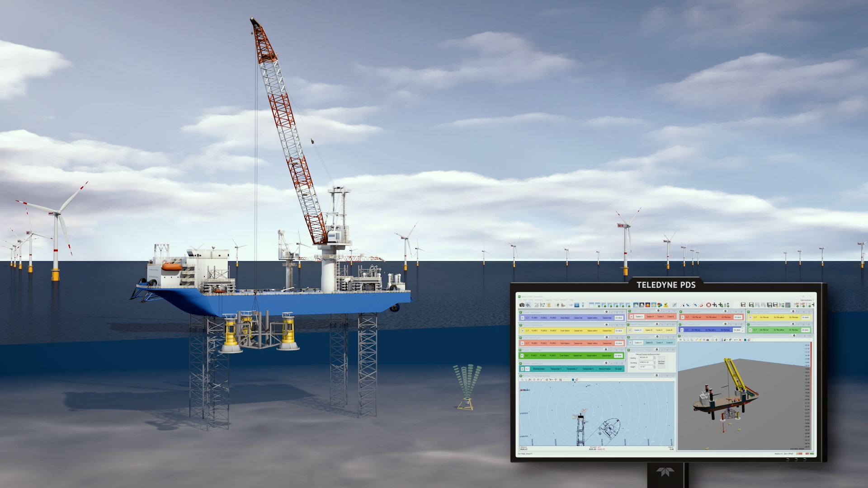This screenshot has height=488, width=868.
Task: Click the red X icon in 3D view toolbar
Action: click(740, 340)
